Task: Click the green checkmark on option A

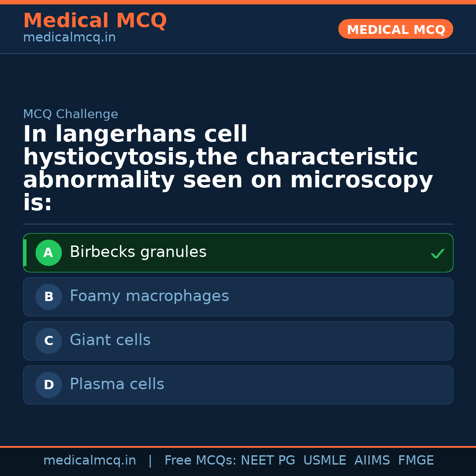Action: tap(437, 253)
